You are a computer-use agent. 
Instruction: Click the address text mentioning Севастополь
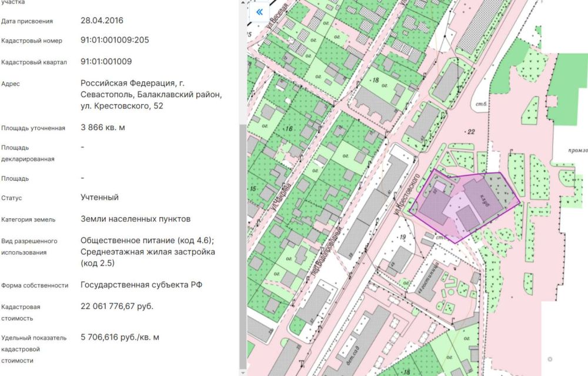point(151,94)
